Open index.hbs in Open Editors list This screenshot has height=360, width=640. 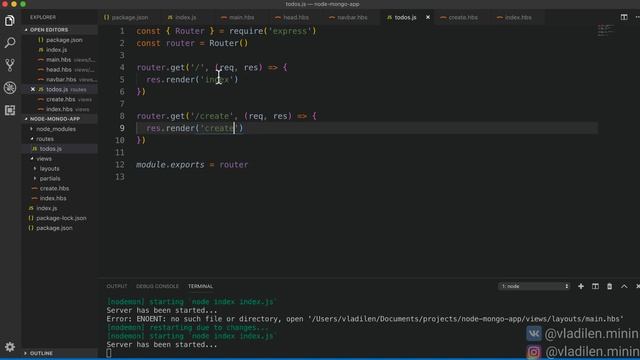tap(59, 109)
